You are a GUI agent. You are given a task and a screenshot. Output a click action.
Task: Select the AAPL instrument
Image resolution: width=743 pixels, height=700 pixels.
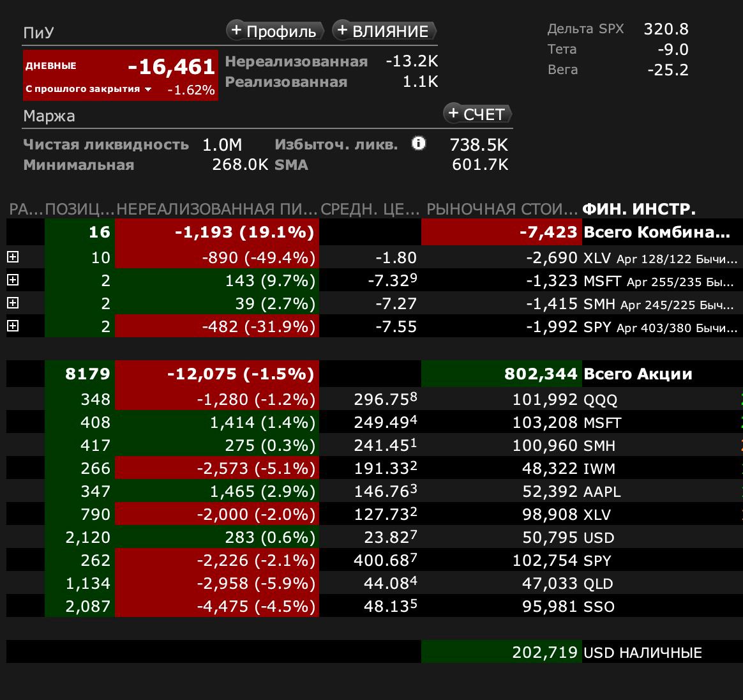(x=602, y=491)
